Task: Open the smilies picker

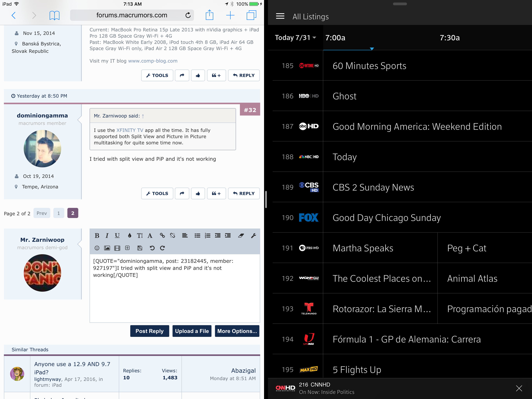Action: click(97, 248)
